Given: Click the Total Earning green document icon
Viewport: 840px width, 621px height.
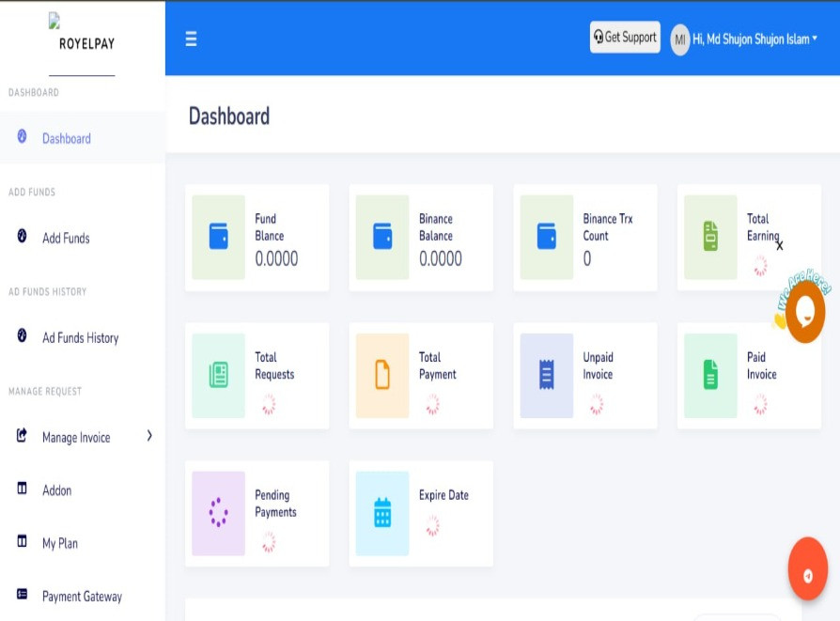Looking at the screenshot, I should [x=710, y=237].
